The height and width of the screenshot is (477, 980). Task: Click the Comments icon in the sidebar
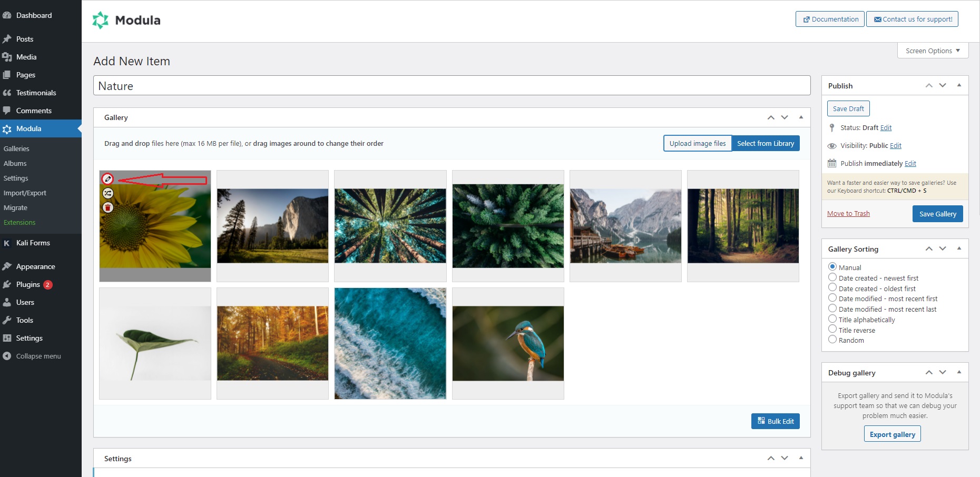[6, 111]
